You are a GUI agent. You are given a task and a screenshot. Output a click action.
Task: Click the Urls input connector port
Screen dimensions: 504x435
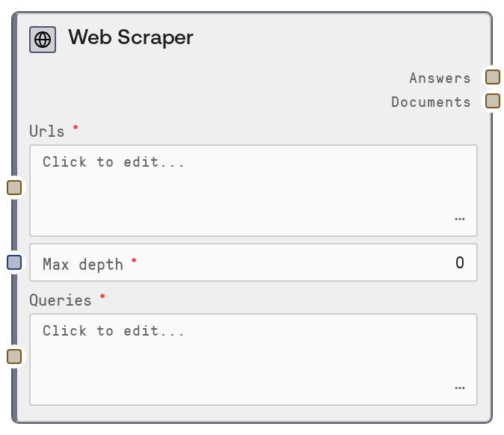click(x=14, y=188)
